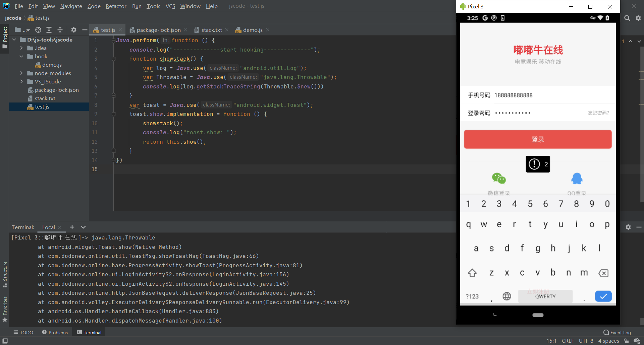Open IDE settings gear at top right

[638, 18]
